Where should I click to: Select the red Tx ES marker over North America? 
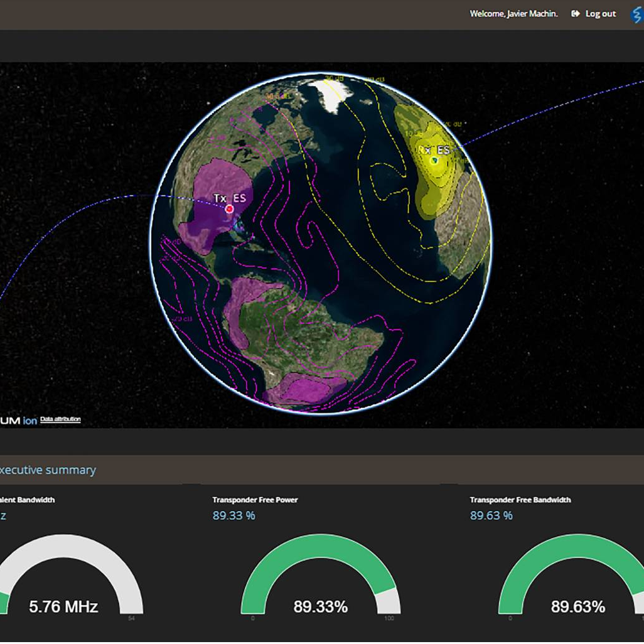tap(229, 208)
